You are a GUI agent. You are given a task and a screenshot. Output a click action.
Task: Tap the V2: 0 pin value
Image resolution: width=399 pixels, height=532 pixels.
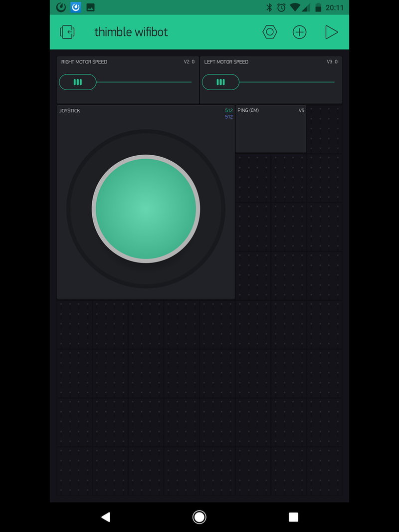coord(189,62)
